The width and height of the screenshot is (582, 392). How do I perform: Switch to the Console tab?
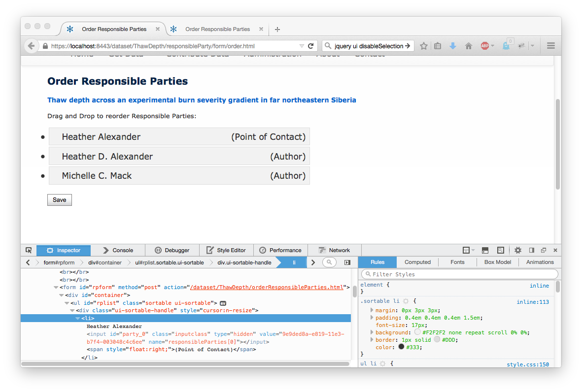tap(118, 250)
